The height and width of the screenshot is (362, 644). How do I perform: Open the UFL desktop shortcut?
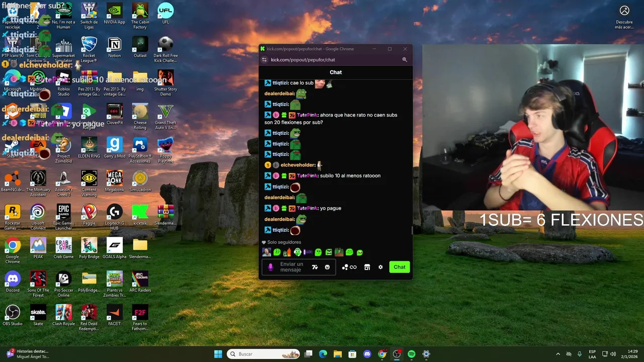point(166,14)
